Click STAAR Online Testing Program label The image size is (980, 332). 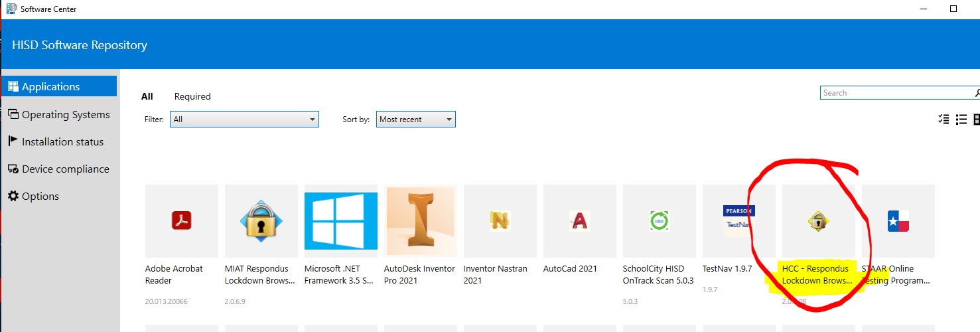coord(896,274)
